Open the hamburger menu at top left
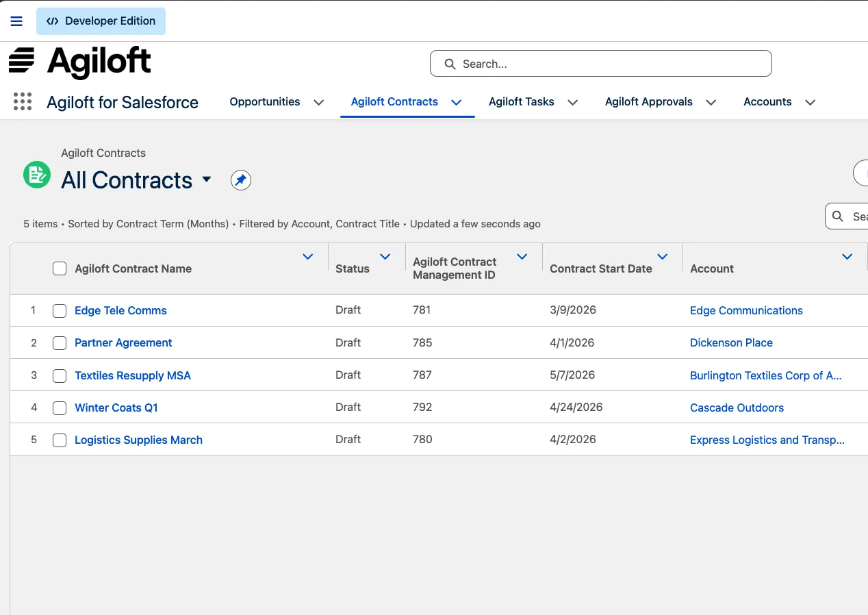 coord(16,21)
